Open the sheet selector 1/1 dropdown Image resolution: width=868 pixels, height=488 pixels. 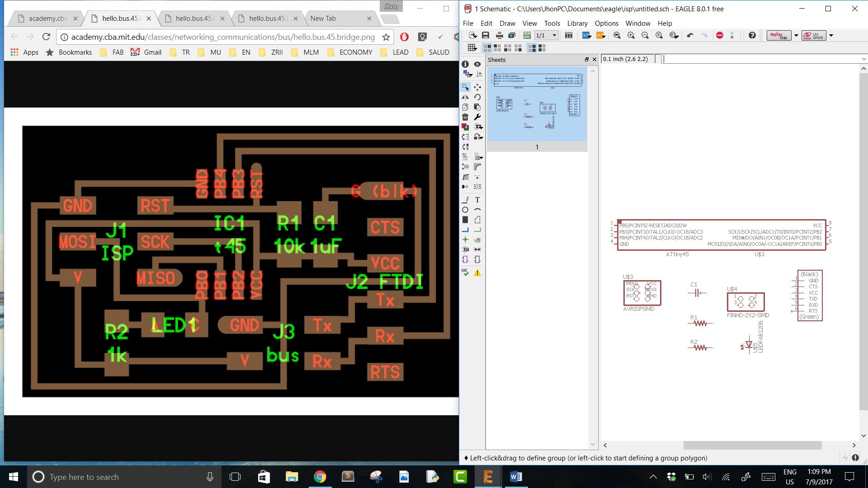546,35
